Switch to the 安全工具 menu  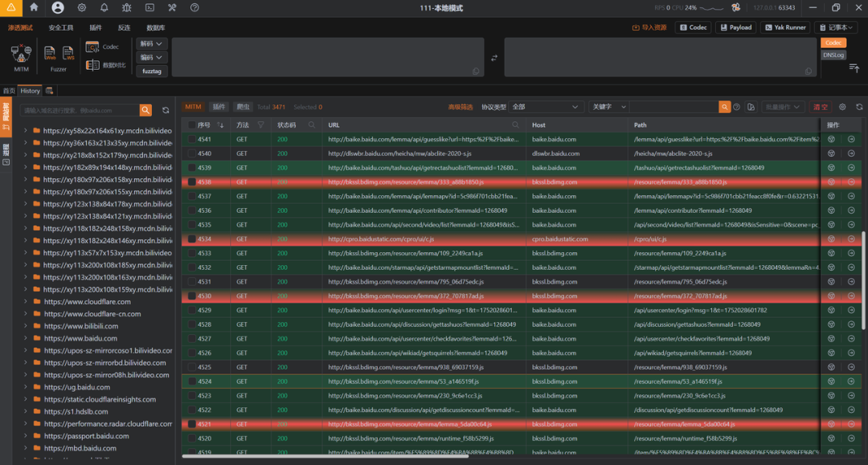point(61,27)
